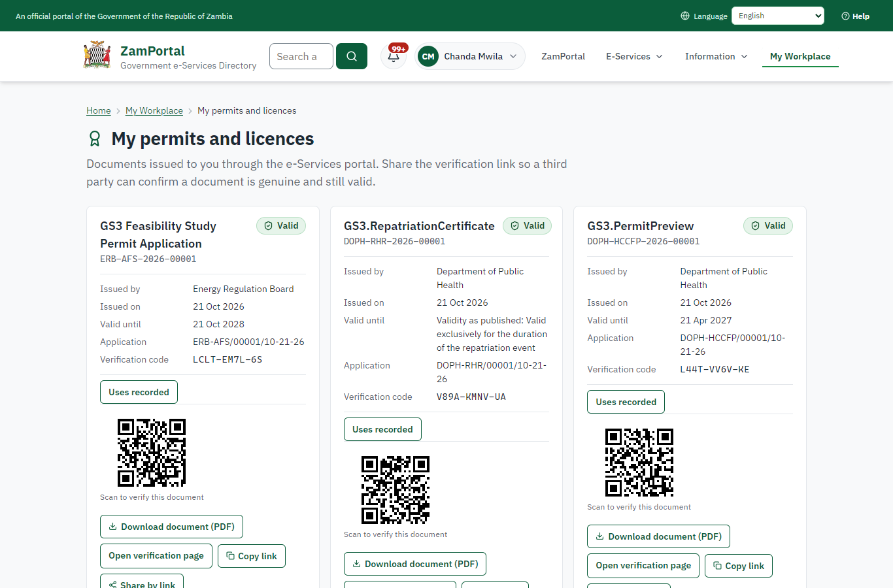Click the QR code on Feasibility Study permit
893x588 pixels.
click(x=152, y=453)
